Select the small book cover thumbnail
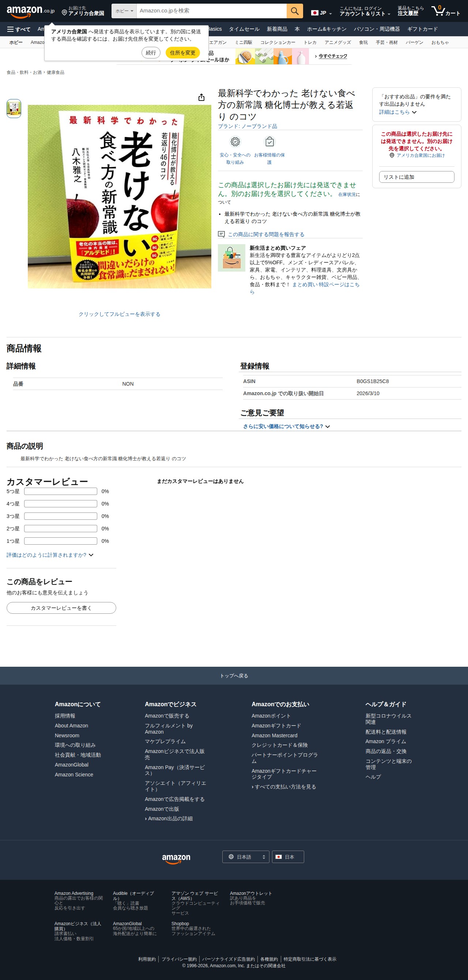 pyautogui.click(x=14, y=109)
